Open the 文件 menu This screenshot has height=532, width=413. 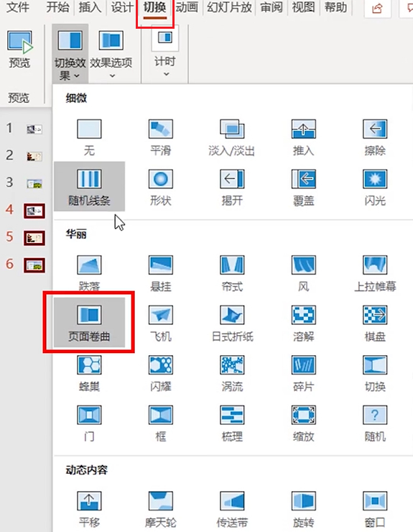pyautogui.click(x=18, y=7)
